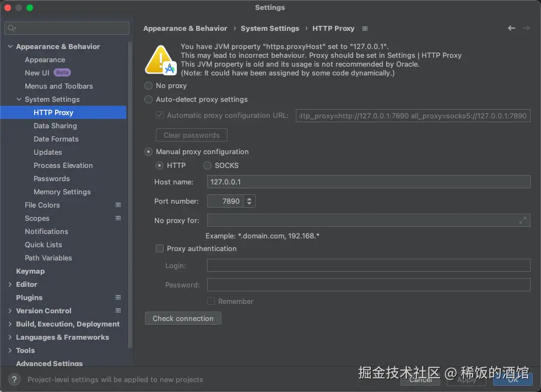Collapse the System Settings node
Screen dimensions: 541x392
tap(19, 99)
